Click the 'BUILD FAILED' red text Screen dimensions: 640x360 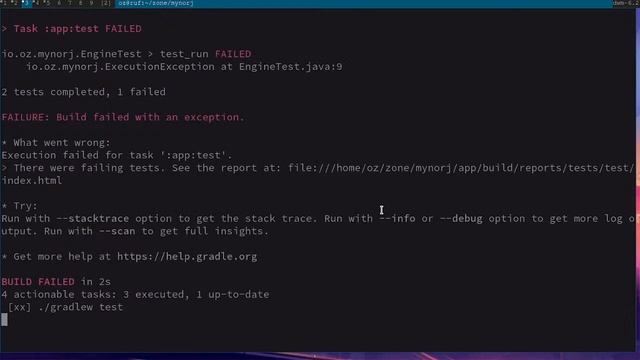pos(38,282)
